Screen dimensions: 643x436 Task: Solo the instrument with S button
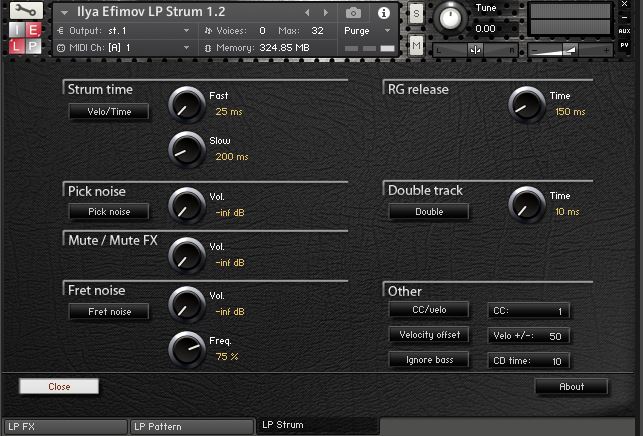coord(416,14)
